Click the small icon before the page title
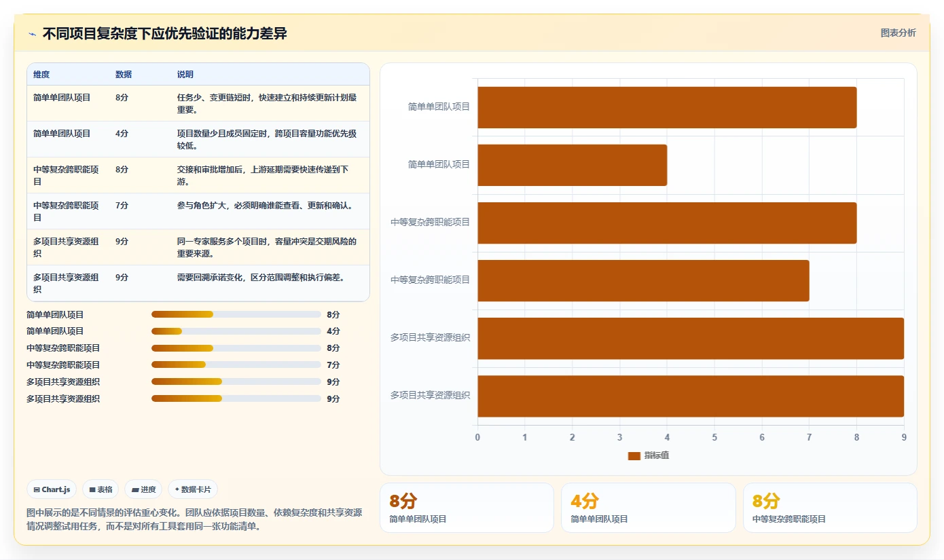This screenshot has width=944, height=560. click(33, 34)
